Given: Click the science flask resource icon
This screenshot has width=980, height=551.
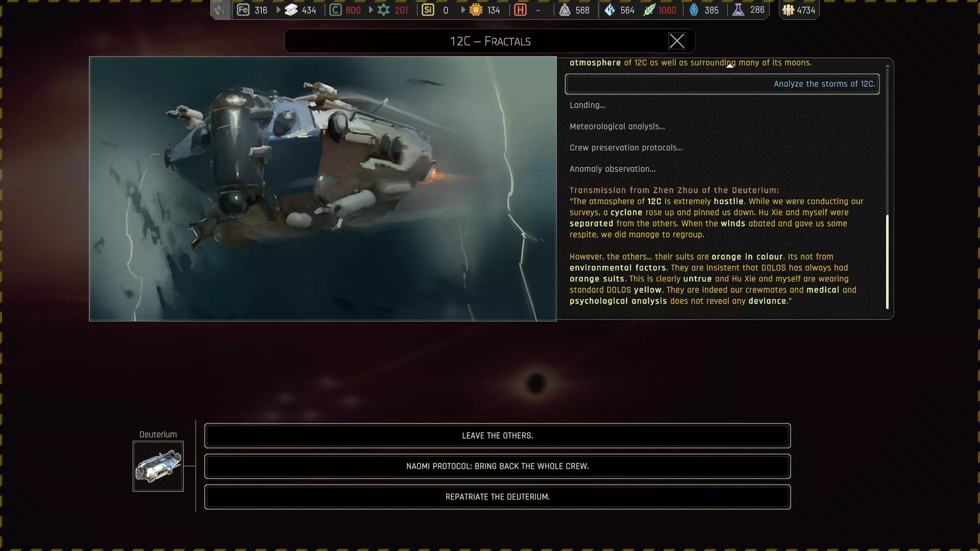Looking at the screenshot, I should point(738,10).
